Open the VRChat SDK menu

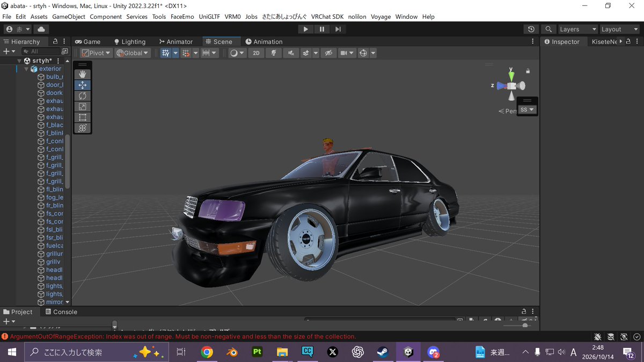[x=327, y=17]
